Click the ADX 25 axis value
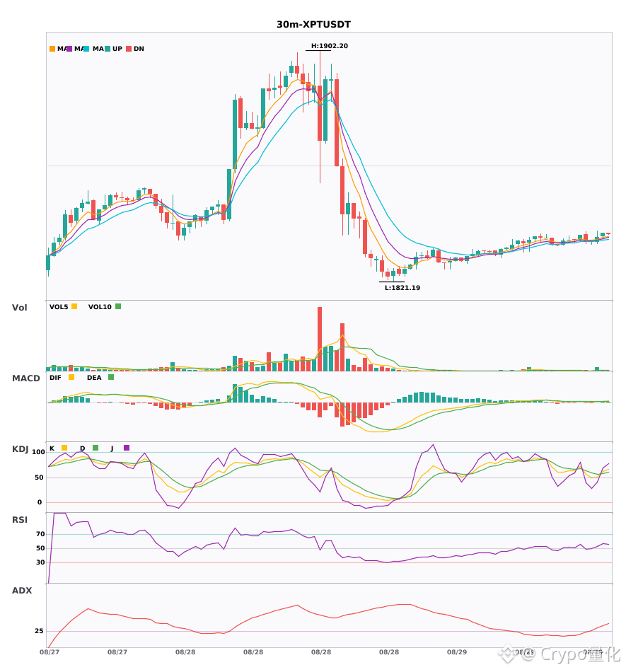 [39, 631]
